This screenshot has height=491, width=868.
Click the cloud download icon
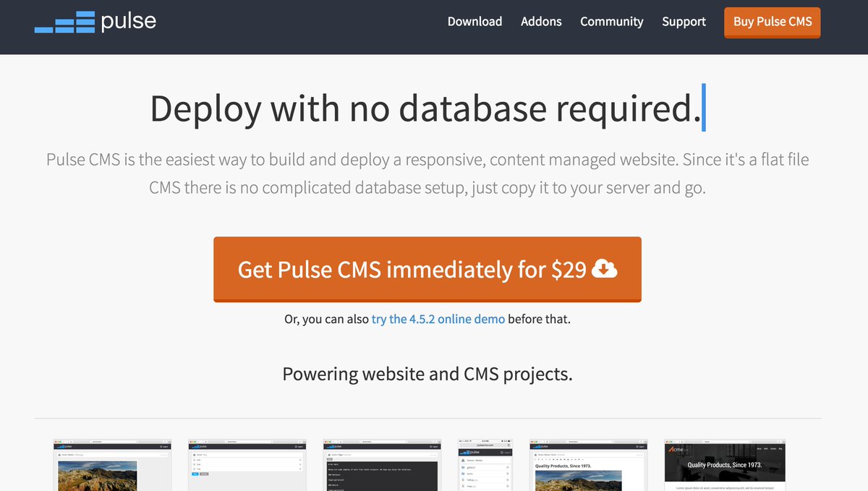pos(605,269)
